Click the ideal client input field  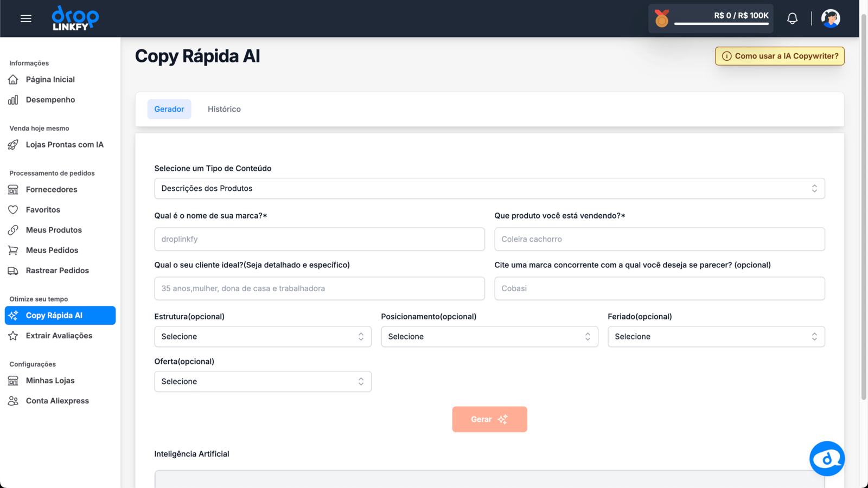click(320, 288)
